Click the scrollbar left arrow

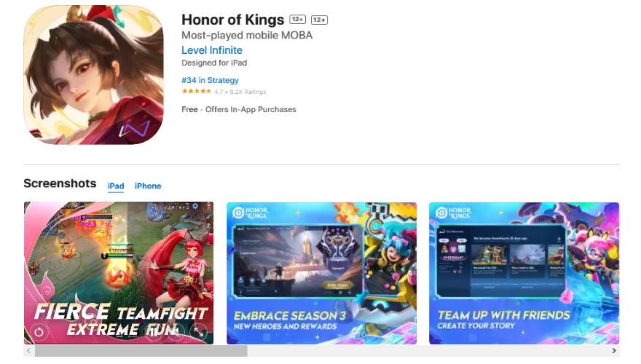pyautogui.click(x=28, y=350)
